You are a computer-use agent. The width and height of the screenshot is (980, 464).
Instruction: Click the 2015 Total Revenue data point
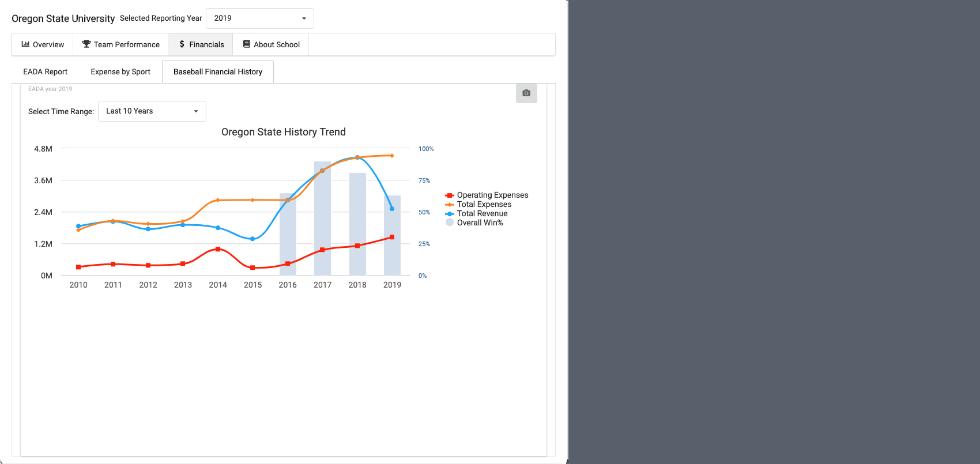coord(252,239)
